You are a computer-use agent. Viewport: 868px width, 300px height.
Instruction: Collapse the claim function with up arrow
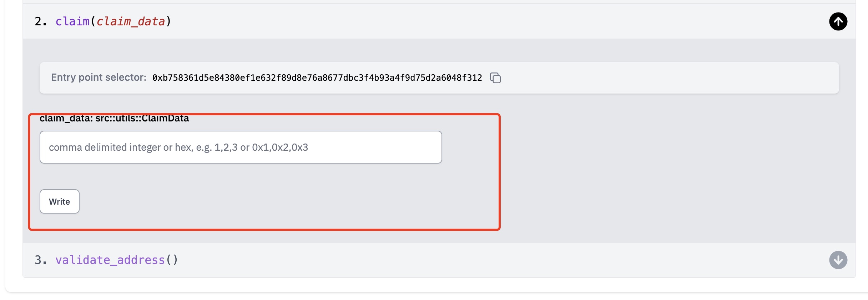click(x=838, y=21)
